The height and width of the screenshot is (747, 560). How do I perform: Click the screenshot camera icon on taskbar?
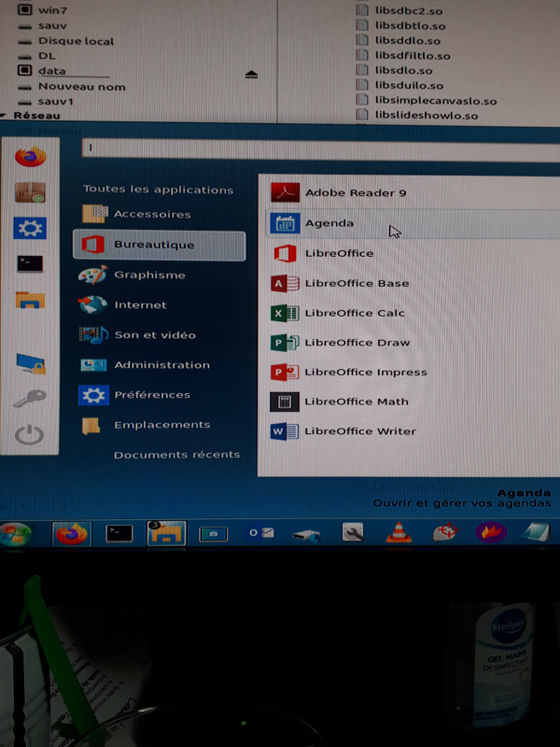click(x=214, y=534)
